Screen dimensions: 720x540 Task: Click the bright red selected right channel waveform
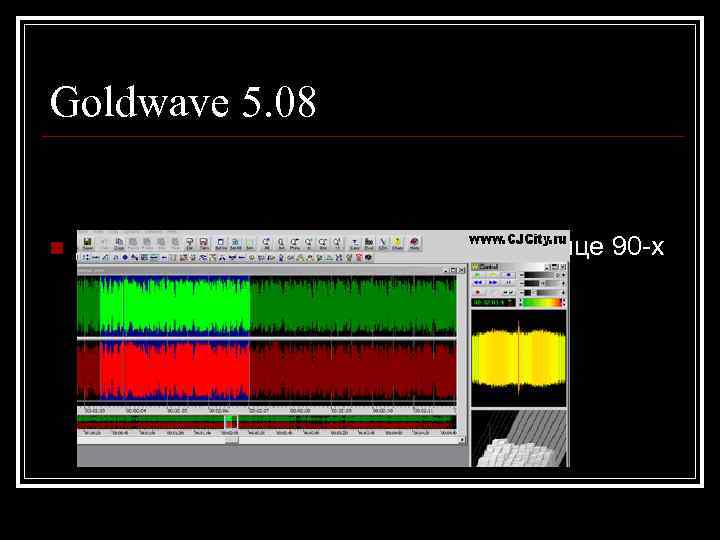click(x=175, y=371)
